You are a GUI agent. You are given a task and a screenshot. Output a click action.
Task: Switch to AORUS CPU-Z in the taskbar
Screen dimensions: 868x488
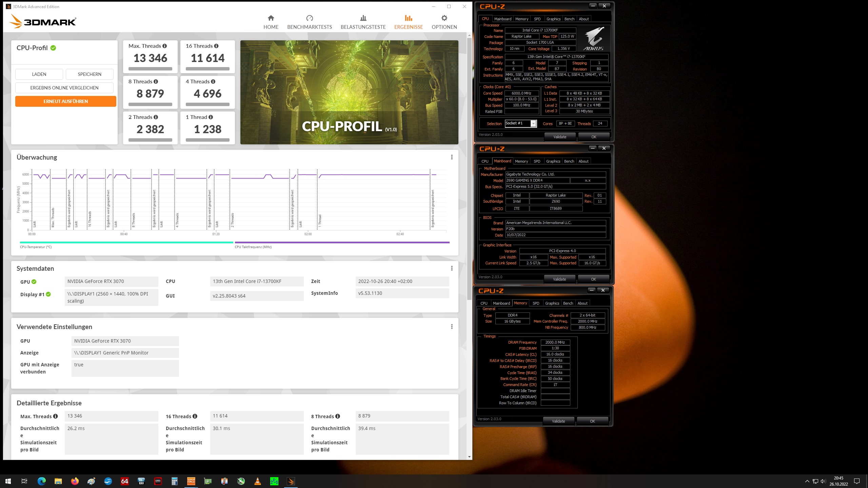coord(191,481)
